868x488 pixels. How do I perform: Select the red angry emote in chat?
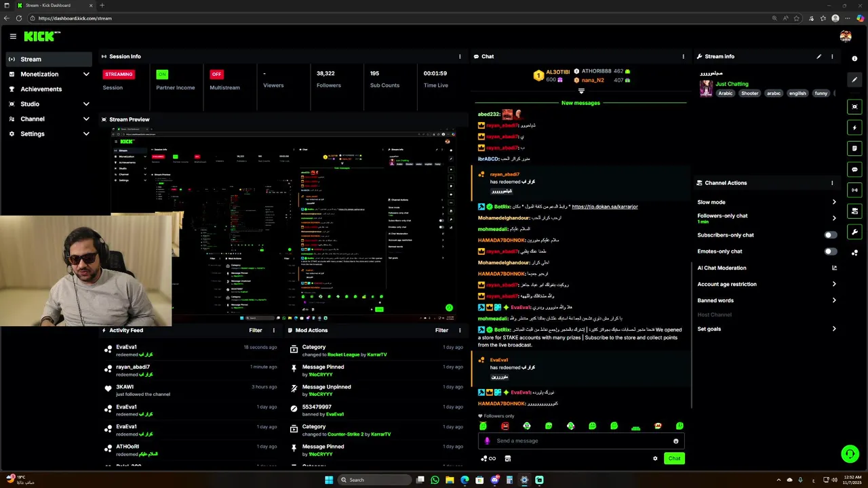[x=505, y=426]
